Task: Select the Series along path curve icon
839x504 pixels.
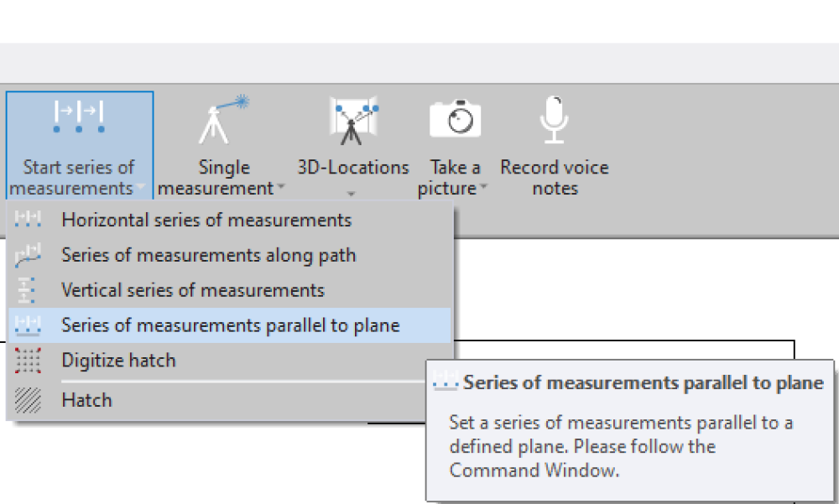Action: (29, 254)
